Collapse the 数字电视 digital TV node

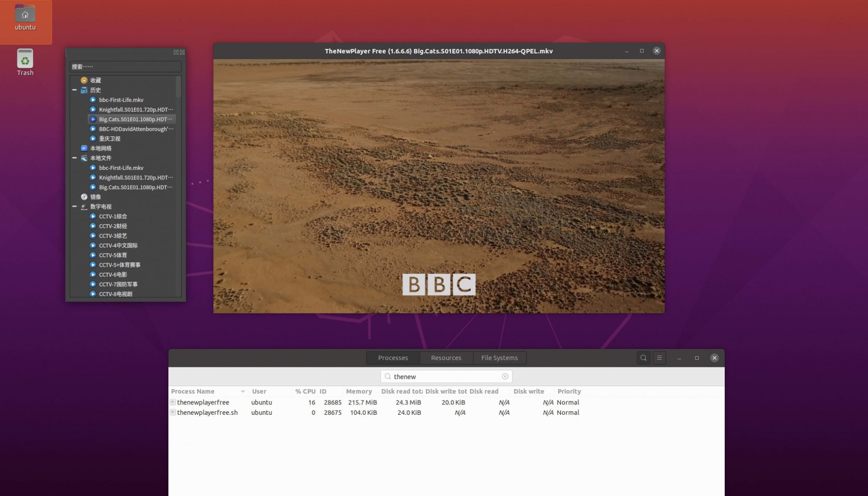[75, 207]
